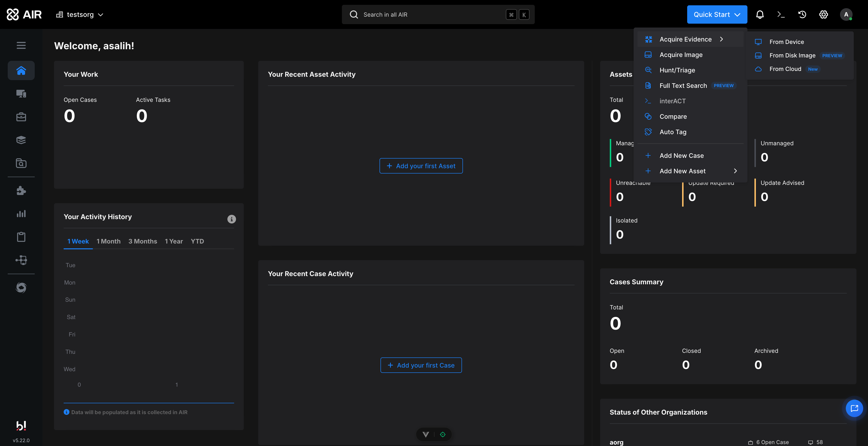Choose interACT in Quick Start menu

[691, 101]
